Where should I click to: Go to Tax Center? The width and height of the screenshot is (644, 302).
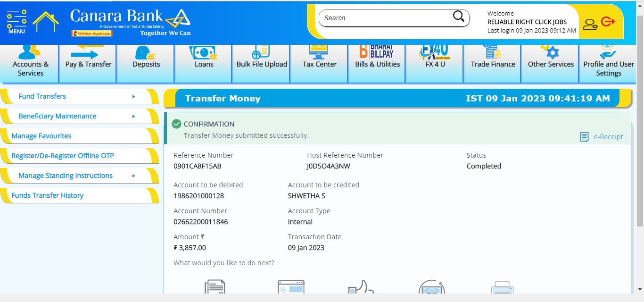320,64
